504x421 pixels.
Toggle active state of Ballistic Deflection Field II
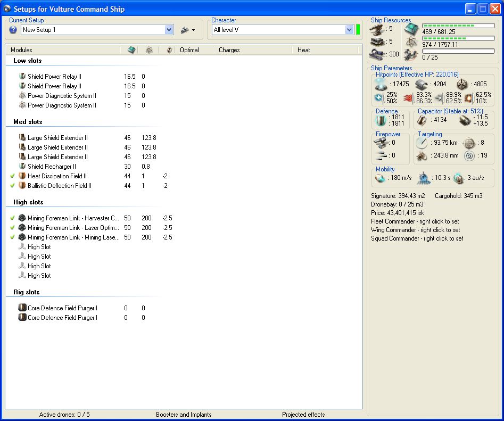[x=13, y=186]
